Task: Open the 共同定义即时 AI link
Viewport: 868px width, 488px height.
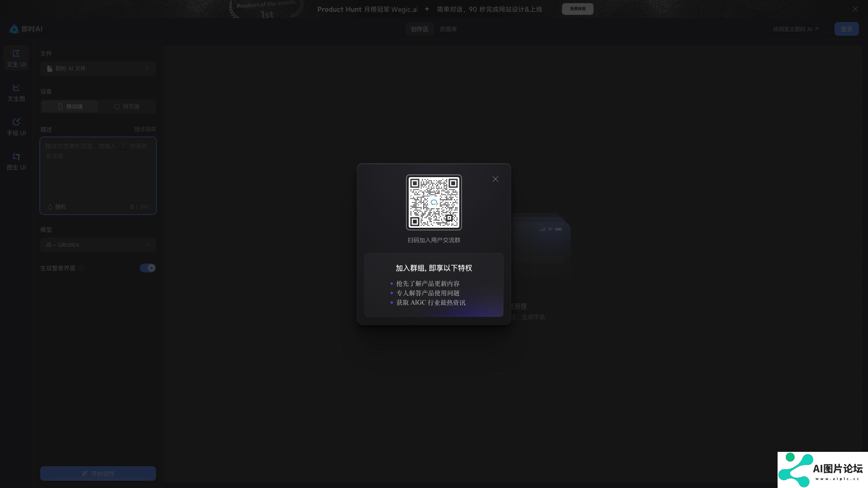Action: [x=796, y=29]
